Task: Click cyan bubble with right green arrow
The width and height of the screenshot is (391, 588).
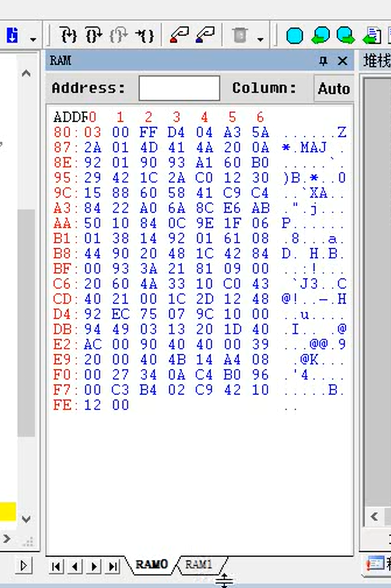Action: click(345, 36)
